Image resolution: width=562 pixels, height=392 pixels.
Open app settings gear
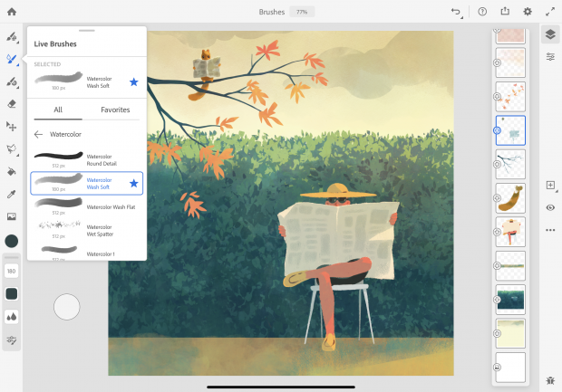pos(528,12)
